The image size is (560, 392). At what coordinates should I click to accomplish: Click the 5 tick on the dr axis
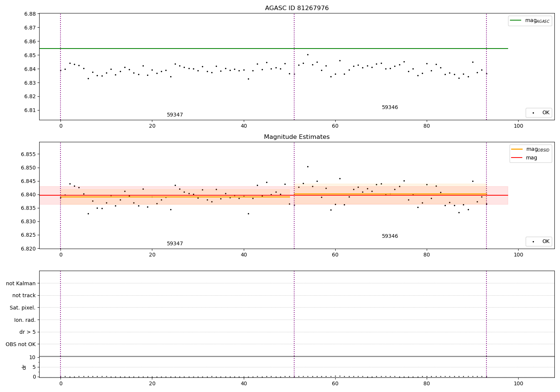tap(34, 367)
